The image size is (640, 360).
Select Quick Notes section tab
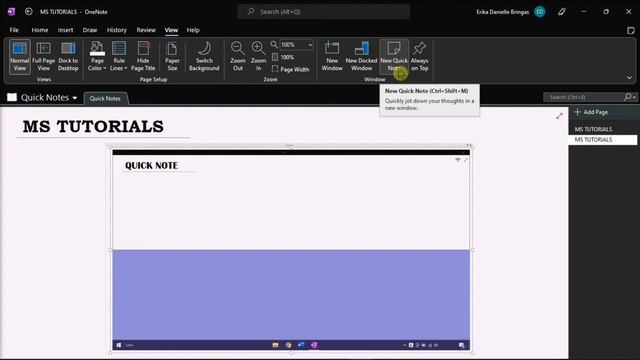tap(105, 98)
